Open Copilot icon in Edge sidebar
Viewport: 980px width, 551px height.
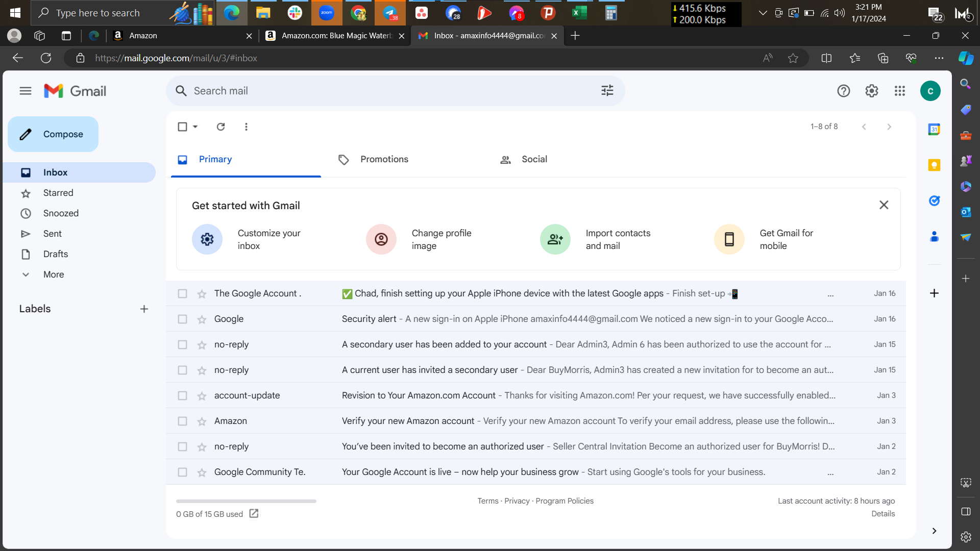(966, 58)
